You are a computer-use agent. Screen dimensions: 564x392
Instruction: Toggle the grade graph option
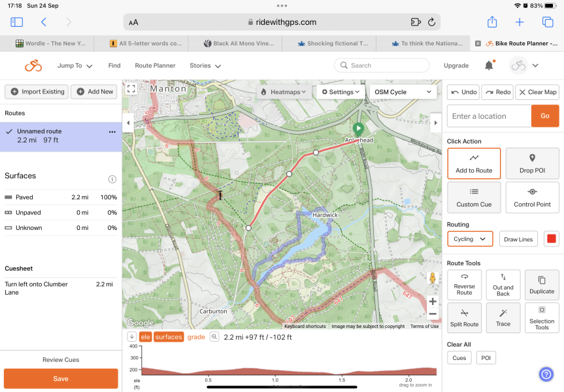click(x=196, y=337)
